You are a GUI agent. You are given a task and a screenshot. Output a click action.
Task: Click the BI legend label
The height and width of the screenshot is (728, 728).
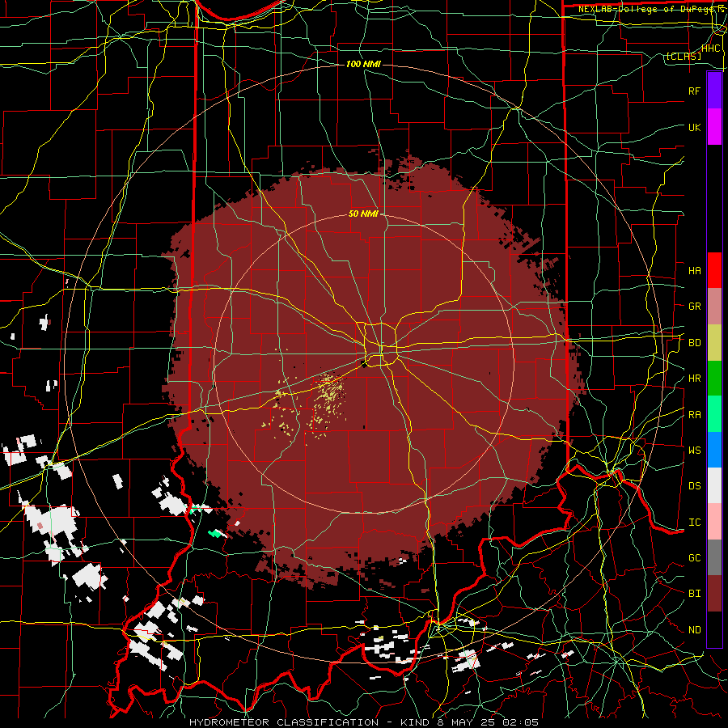694,594
